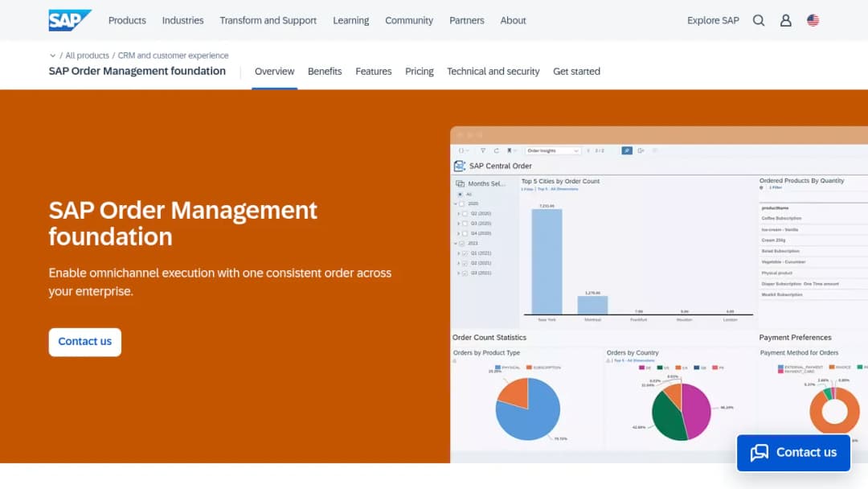Open the Products menu
868x489 pixels.
(x=127, y=20)
